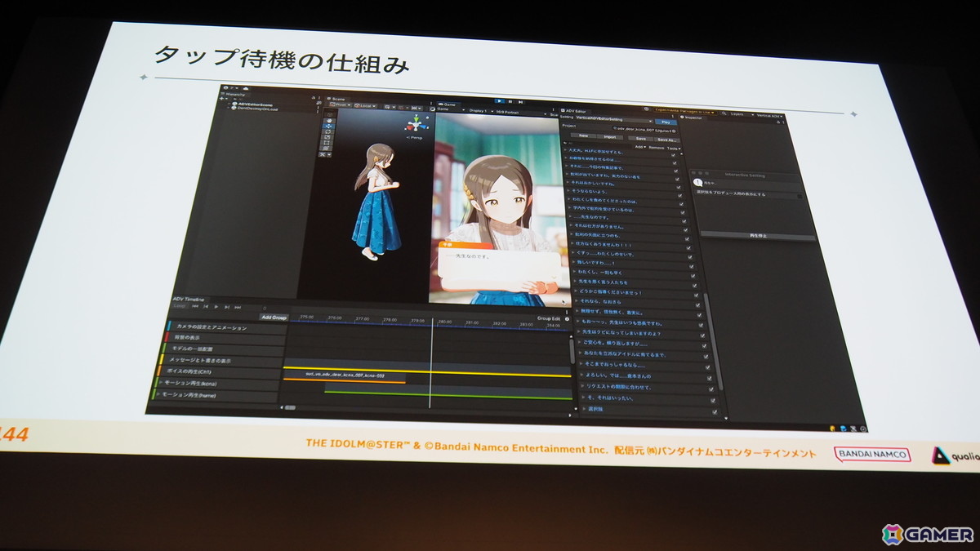Click the 再生停止 button in Interactive Setting
This screenshot has width=980, height=551.
(758, 237)
